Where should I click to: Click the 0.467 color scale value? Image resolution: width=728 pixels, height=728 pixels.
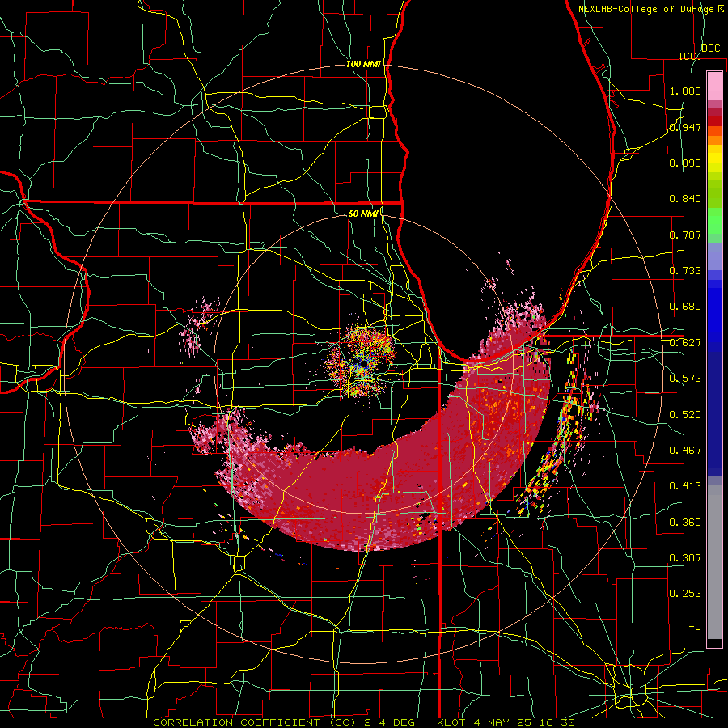pyautogui.click(x=685, y=451)
